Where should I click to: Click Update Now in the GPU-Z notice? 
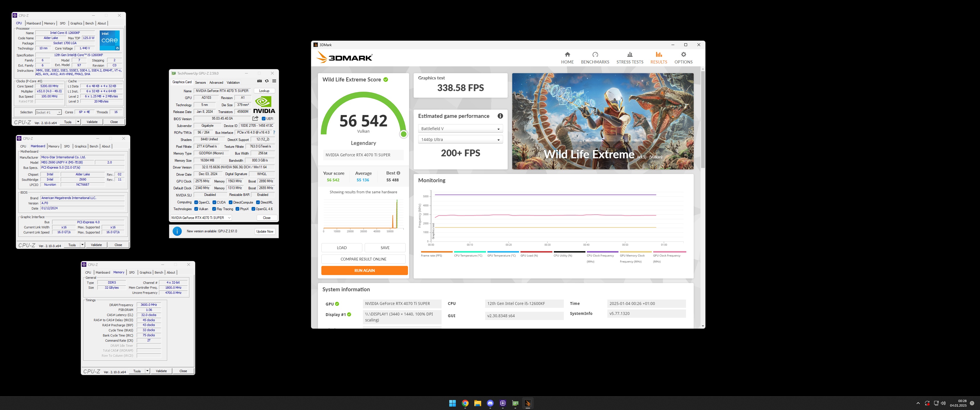tap(265, 231)
